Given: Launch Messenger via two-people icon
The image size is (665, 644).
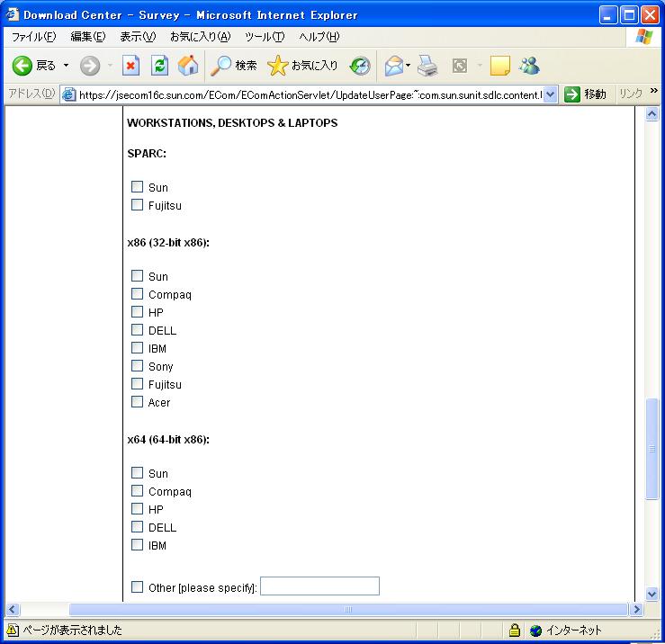Looking at the screenshot, I should (530, 66).
